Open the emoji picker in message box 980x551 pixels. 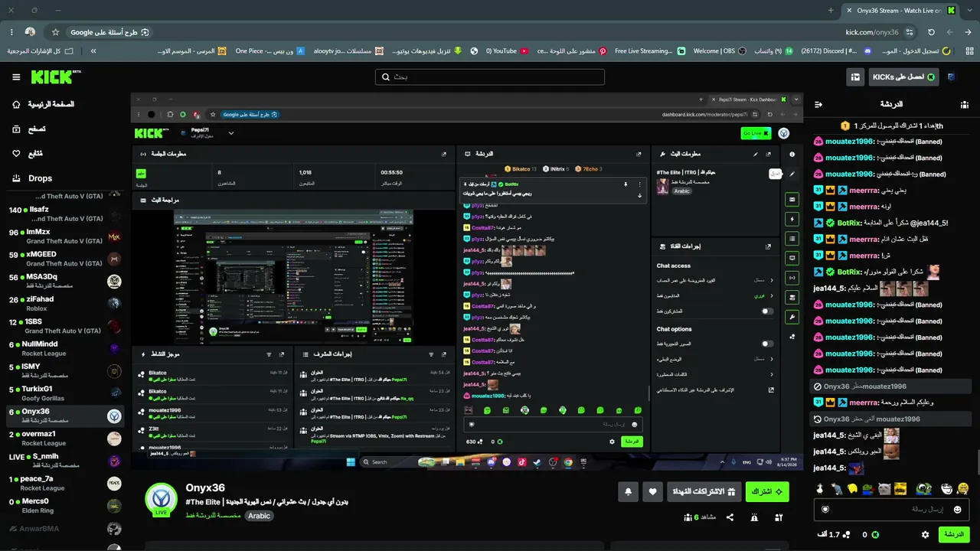[x=957, y=509]
